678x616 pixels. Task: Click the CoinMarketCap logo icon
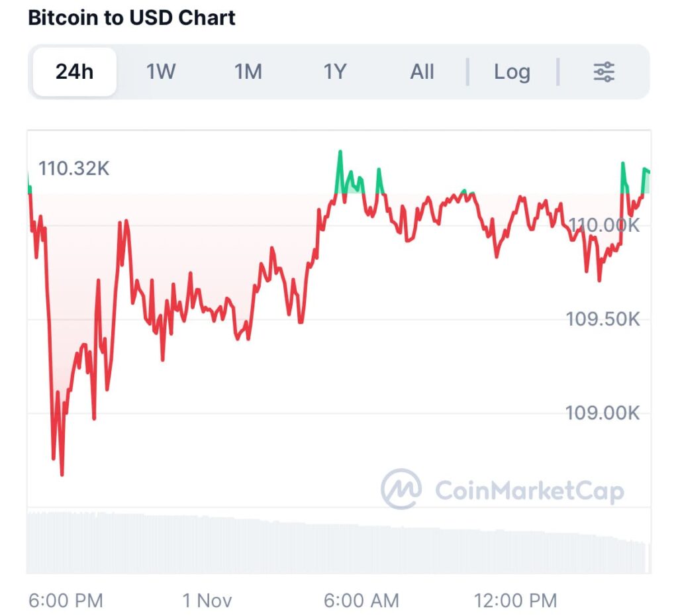pos(401,489)
